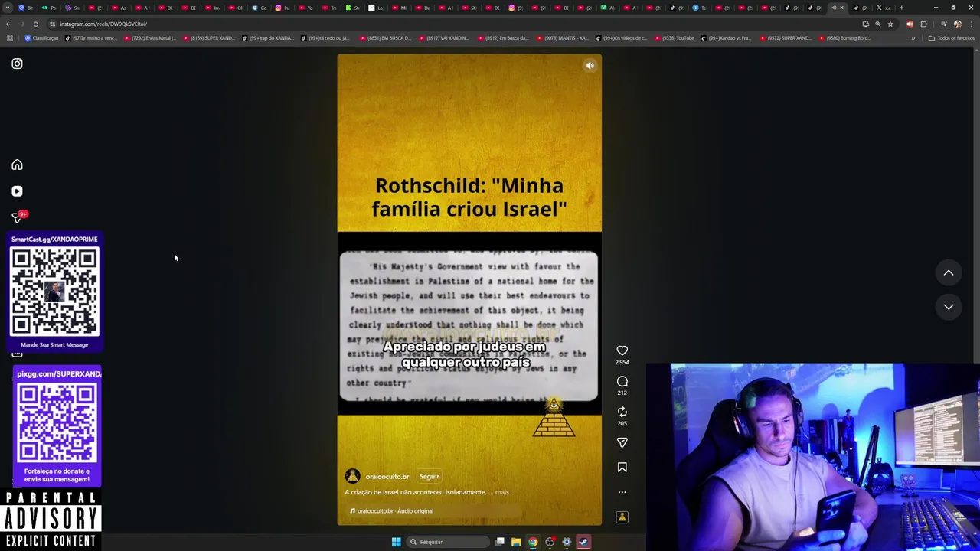980x551 pixels.
Task: Reload the Instagram page
Action: pyautogui.click(x=35, y=24)
